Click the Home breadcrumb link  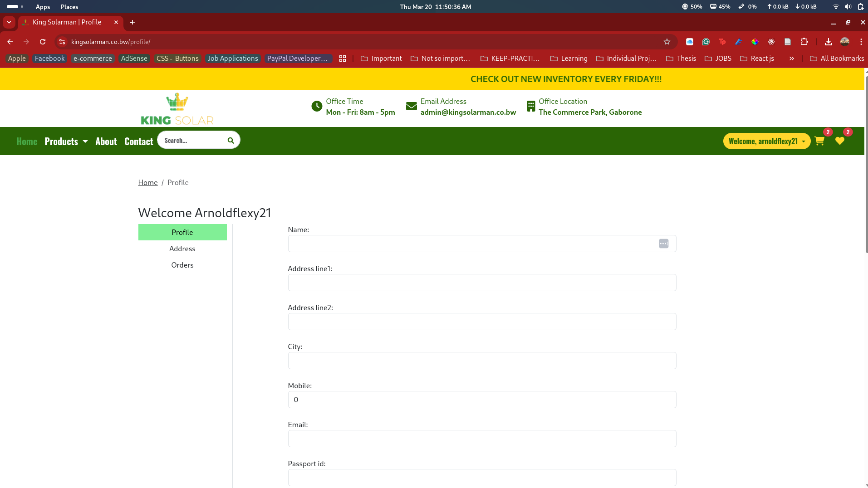(147, 182)
